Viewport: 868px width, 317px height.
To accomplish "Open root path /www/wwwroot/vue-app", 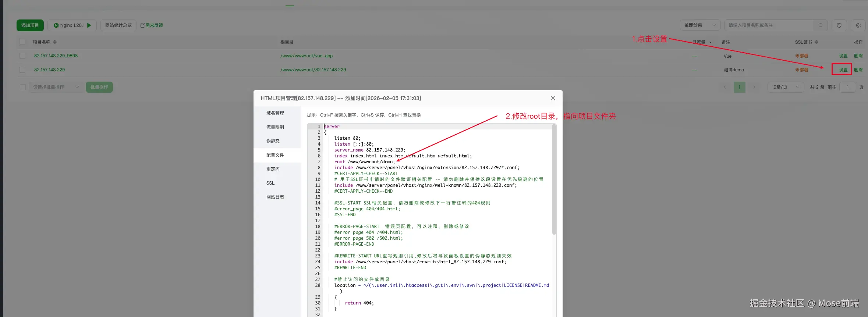I will point(307,56).
